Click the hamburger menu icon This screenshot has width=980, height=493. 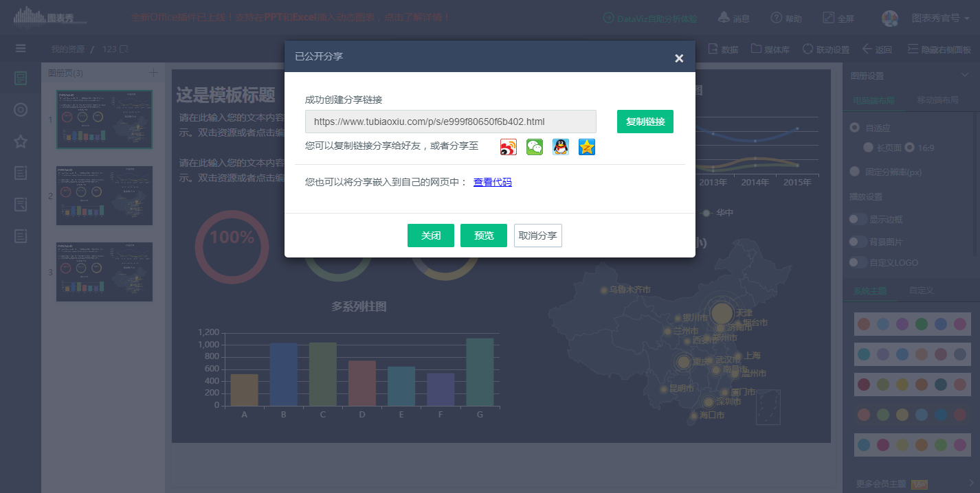pyautogui.click(x=21, y=49)
